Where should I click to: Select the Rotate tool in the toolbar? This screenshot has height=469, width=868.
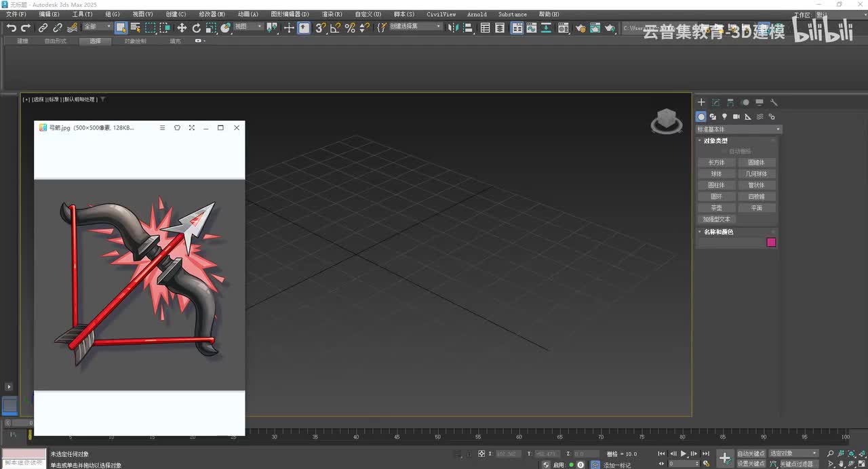tap(196, 28)
